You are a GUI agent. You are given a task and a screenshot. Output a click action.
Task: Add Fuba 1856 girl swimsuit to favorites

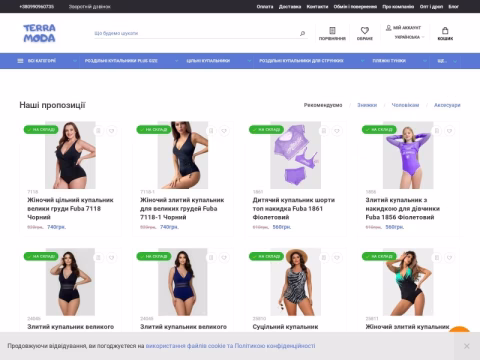point(450,131)
